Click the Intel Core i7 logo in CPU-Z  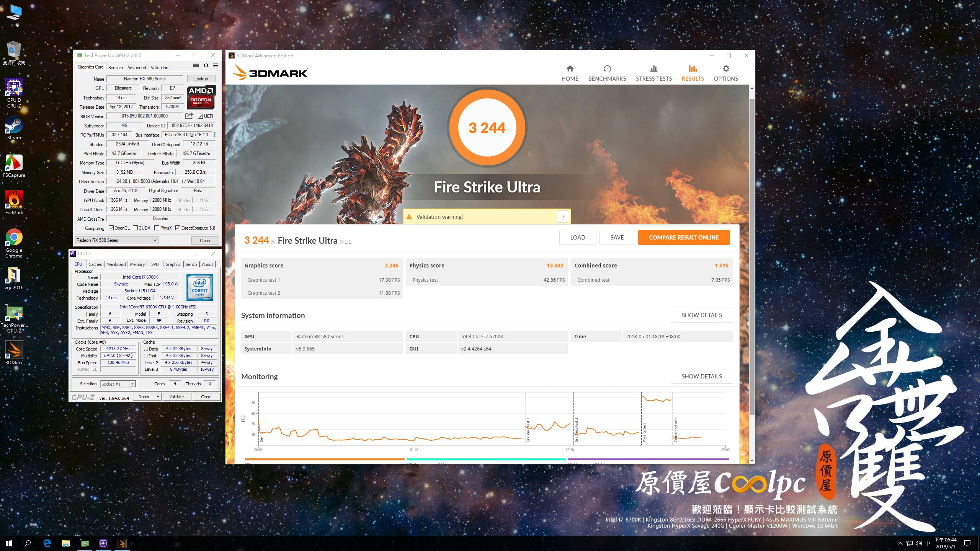tap(199, 287)
